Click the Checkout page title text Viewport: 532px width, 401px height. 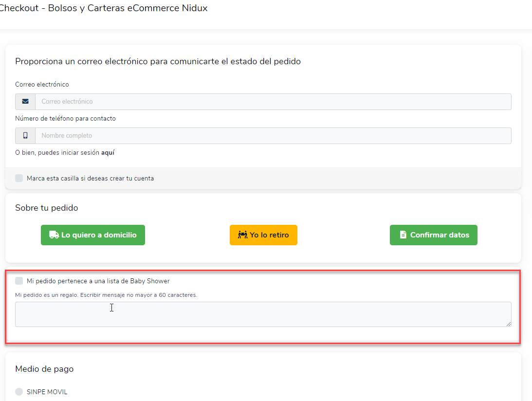[x=103, y=8]
